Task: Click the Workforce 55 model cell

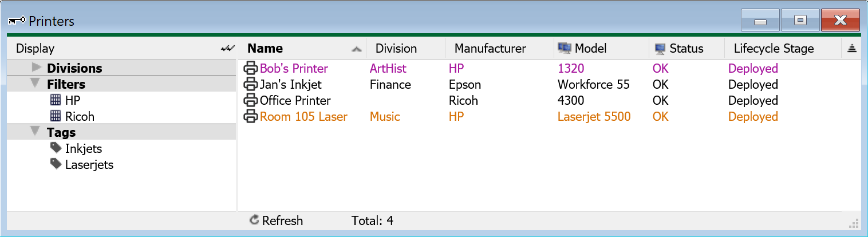Action: pos(594,85)
